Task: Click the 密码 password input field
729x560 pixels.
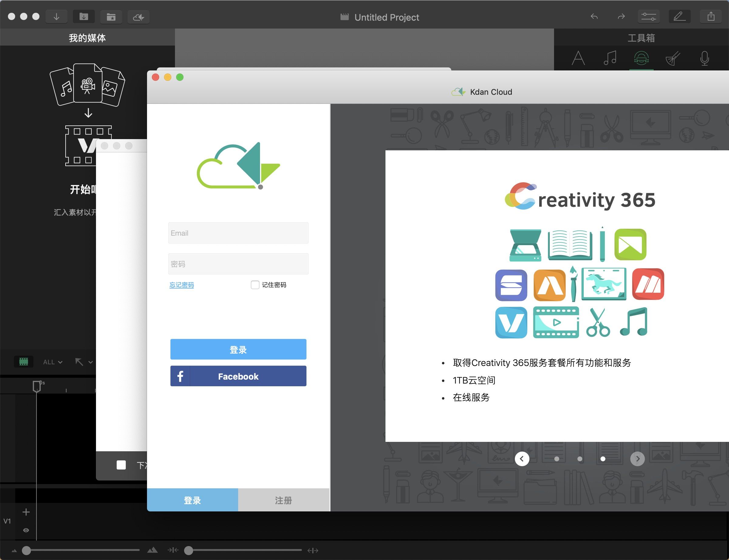Action: (x=238, y=264)
